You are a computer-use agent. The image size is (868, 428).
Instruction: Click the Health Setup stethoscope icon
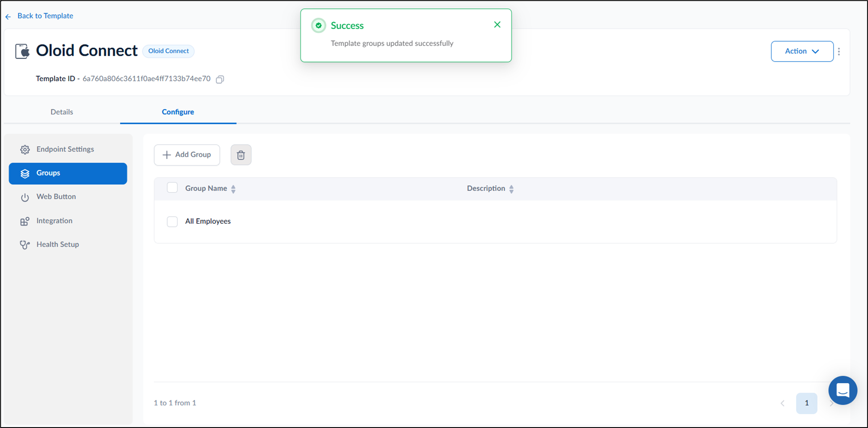point(25,245)
